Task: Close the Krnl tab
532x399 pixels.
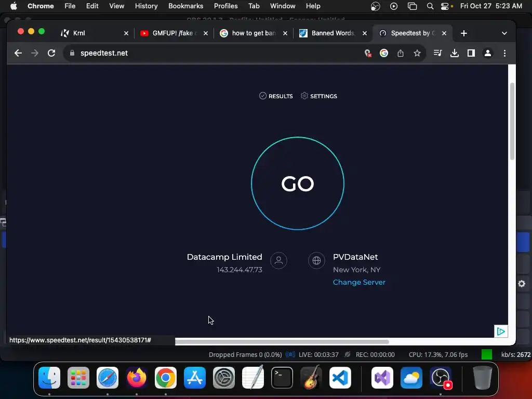Action: click(126, 33)
